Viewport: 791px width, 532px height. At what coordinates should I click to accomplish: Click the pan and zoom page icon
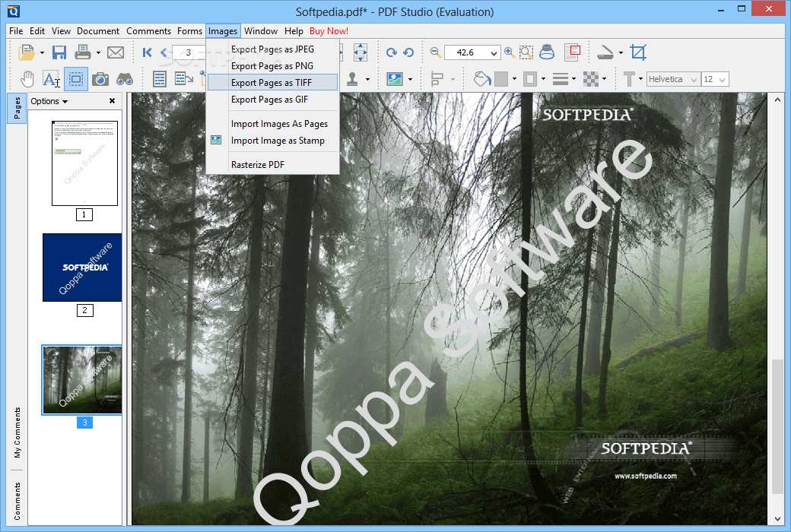point(572,52)
